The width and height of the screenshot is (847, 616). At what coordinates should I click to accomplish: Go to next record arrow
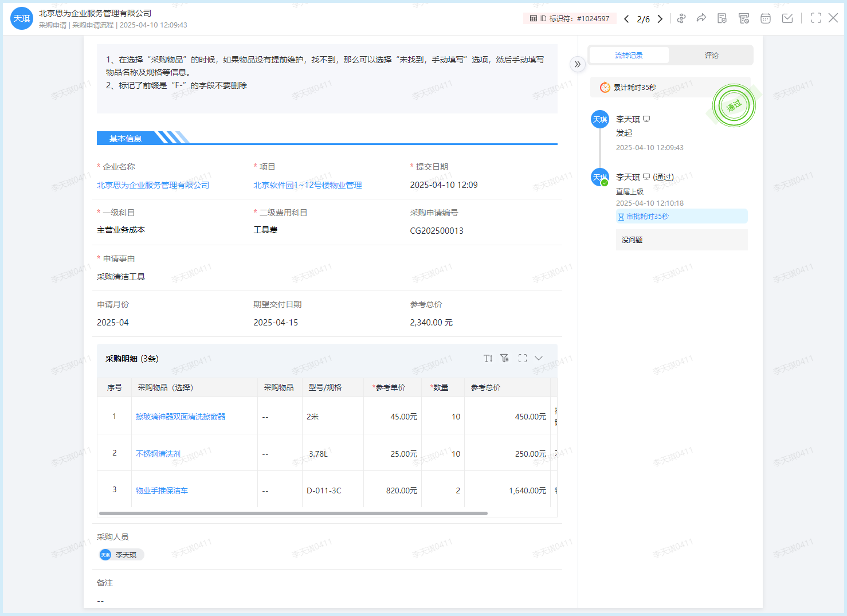[660, 19]
